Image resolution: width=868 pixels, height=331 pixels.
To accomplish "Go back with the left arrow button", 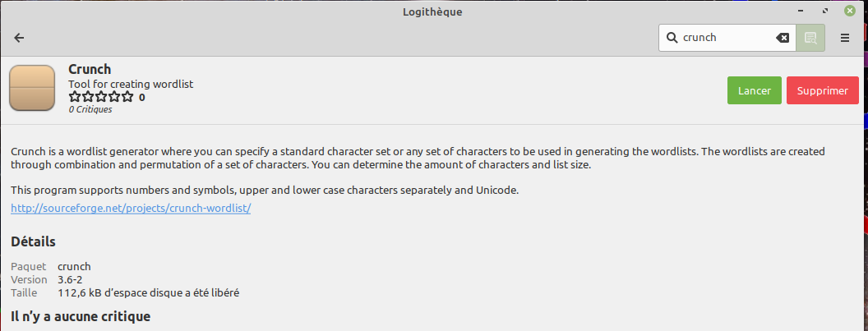I will 19,38.
